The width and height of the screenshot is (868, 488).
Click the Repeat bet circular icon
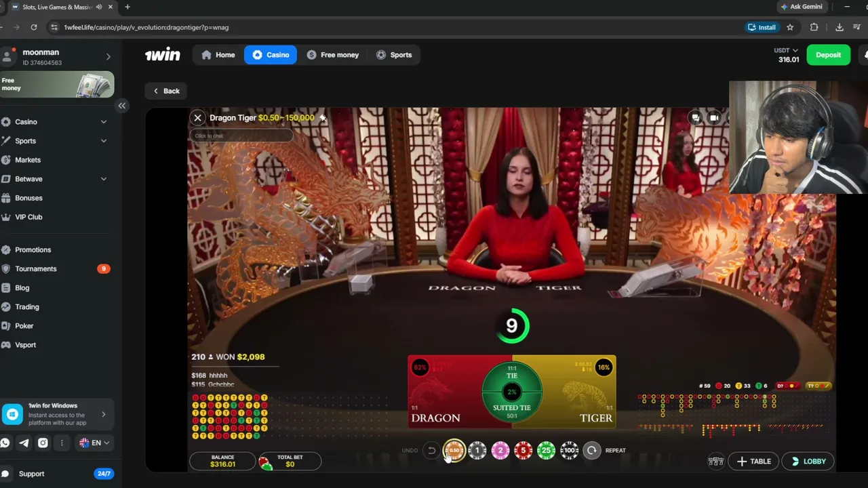tap(592, 451)
